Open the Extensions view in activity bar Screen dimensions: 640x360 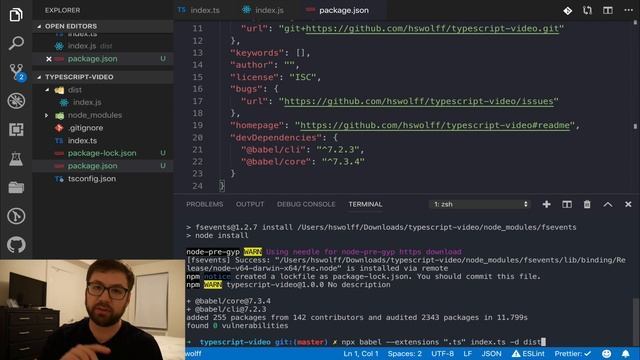point(16,130)
